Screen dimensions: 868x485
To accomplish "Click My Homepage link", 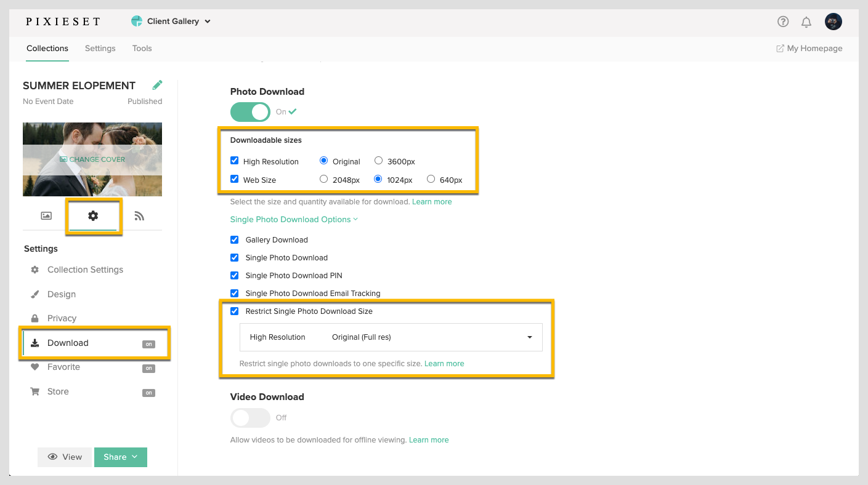I will point(809,48).
